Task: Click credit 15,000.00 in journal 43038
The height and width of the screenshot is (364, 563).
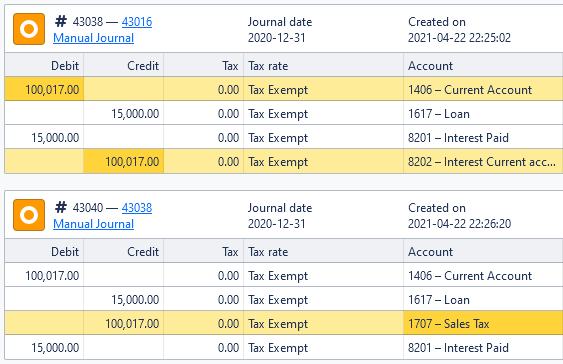Action: tap(135, 114)
